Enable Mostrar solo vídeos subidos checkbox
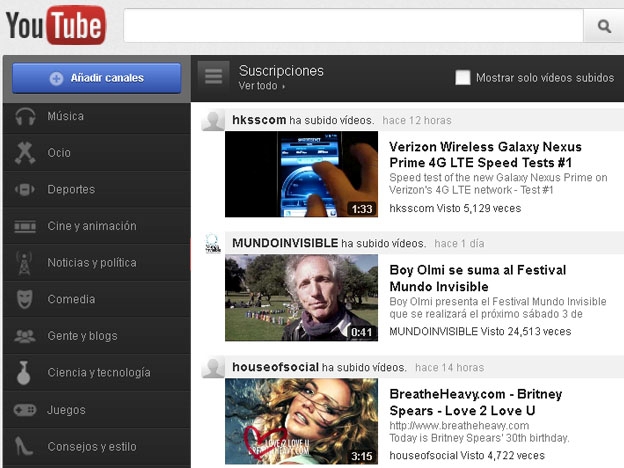Screen dimensions: 624x468 [463, 77]
